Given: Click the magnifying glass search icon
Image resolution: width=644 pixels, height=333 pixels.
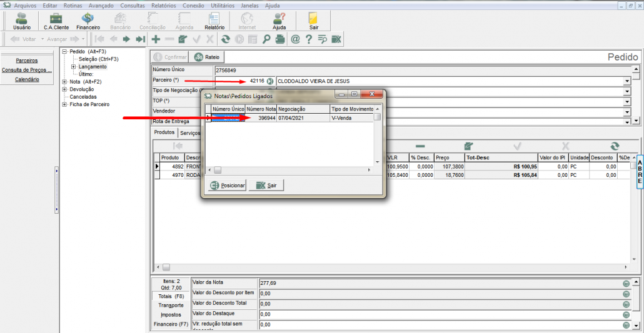Looking at the screenshot, I should click(x=266, y=39).
